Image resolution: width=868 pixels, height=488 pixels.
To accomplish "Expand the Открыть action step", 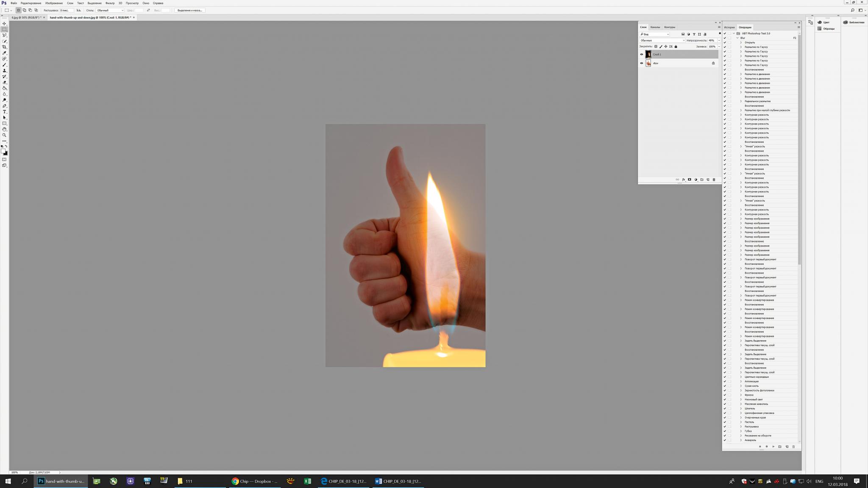I will point(741,42).
